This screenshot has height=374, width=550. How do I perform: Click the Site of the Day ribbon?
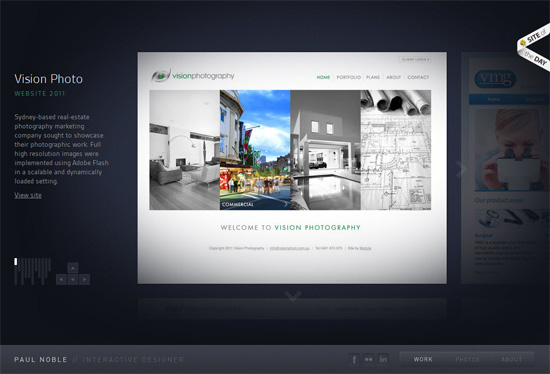click(x=534, y=47)
